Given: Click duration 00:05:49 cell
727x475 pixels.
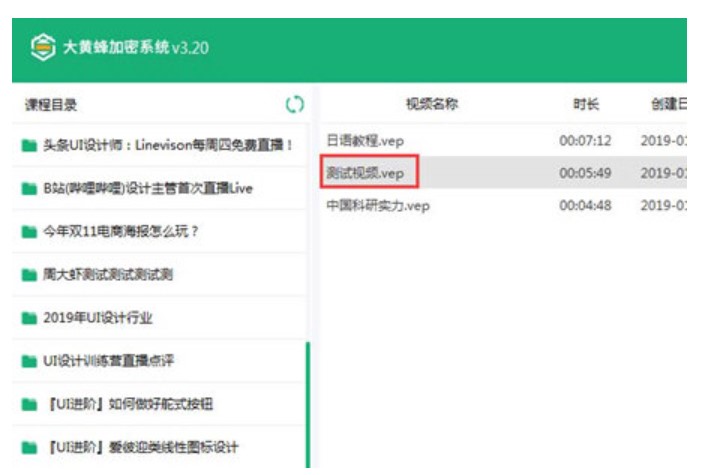Looking at the screenshot, I should (585, 173).
